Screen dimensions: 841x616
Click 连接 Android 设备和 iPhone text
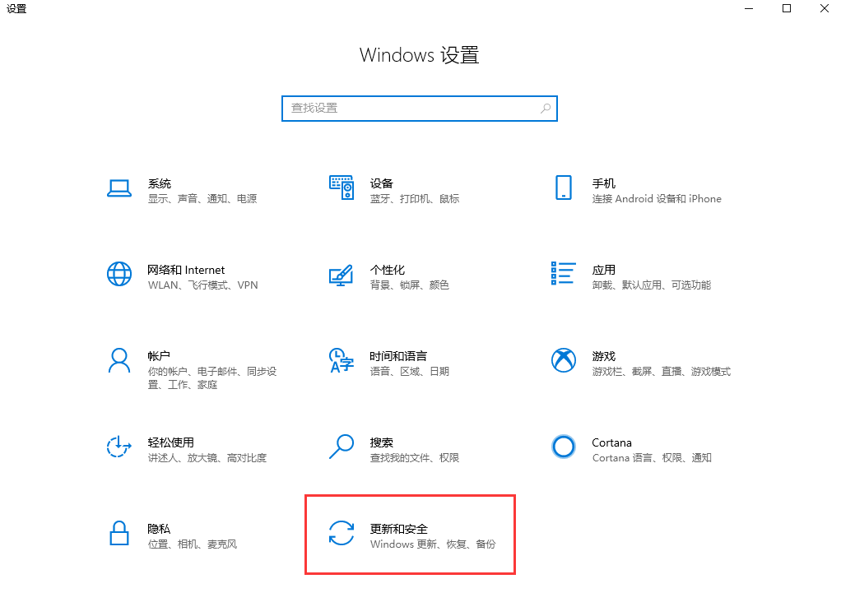pos(657,199)
